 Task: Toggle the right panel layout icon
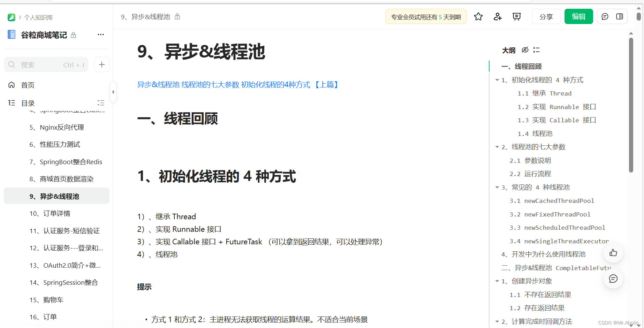(x=620, y=16)
